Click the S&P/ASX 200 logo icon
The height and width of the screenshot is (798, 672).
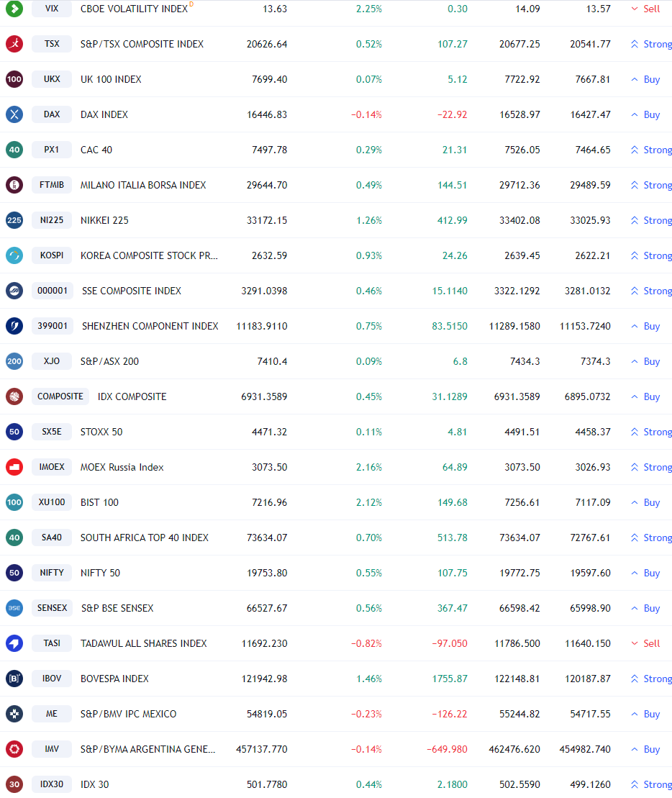[14, 361]
